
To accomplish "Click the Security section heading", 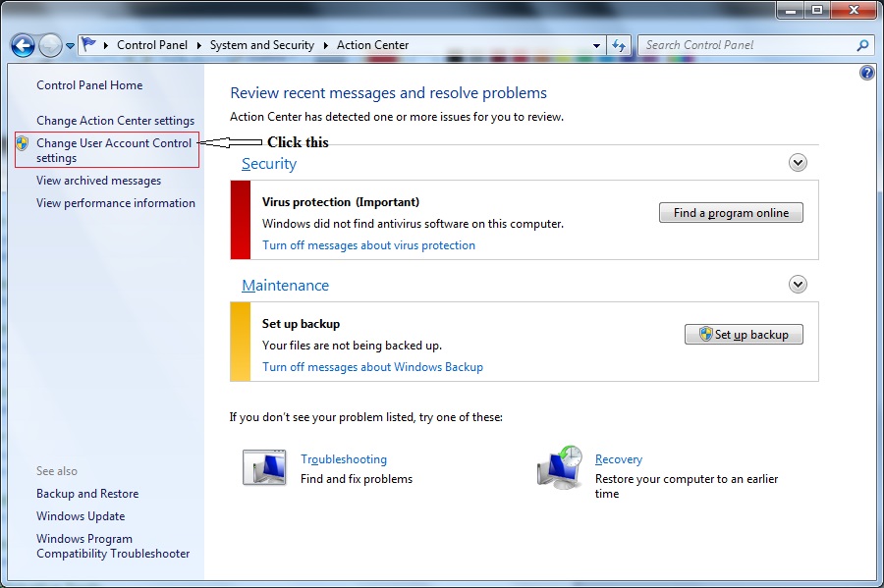I will tap(269, 163).
